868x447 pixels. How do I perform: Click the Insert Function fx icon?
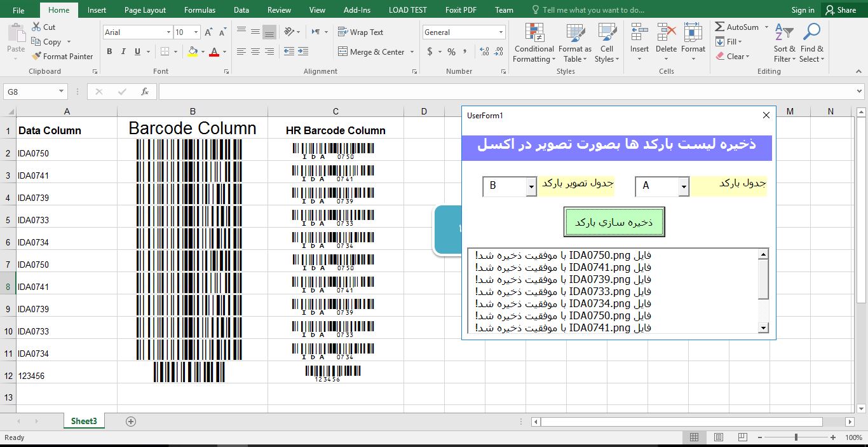point(144,92)
